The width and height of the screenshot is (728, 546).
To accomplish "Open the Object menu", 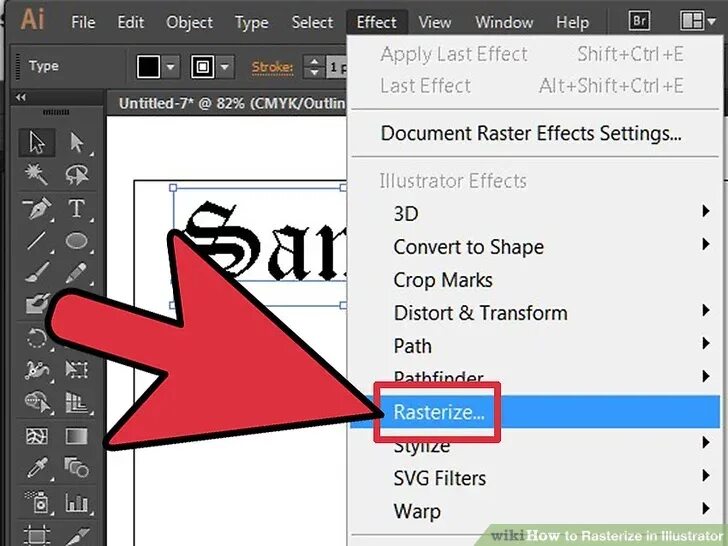I will pyautogui.click(x=189, y=22).
